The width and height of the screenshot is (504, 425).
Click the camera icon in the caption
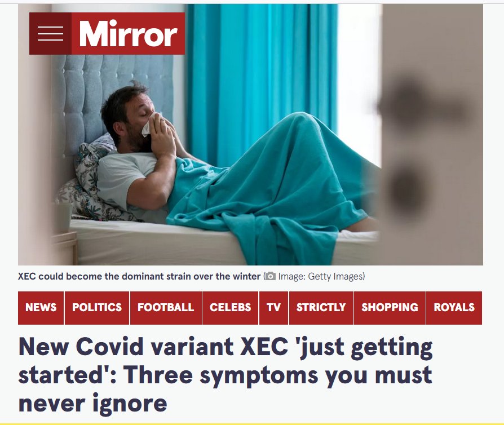(270, 276)
